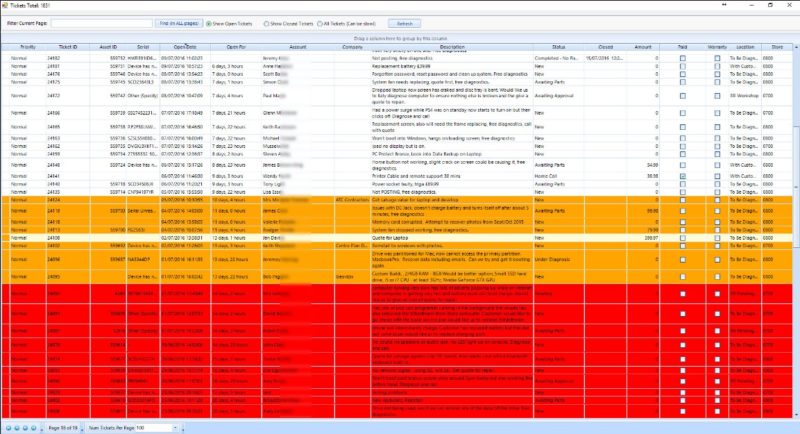
Task: Tick Paid checkbox for ticket 24172
Action: pyautogui.click(x=683, y=96)
